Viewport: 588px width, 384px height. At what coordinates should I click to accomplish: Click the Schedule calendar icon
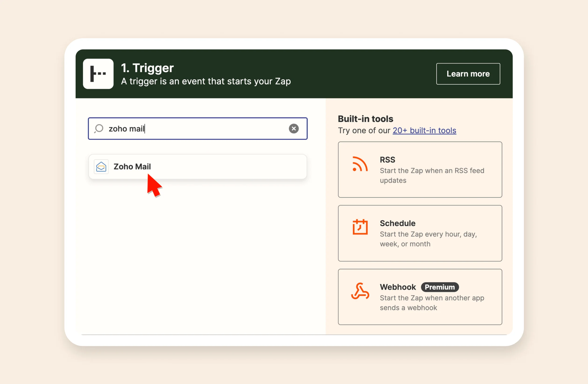tap(360, 227)
